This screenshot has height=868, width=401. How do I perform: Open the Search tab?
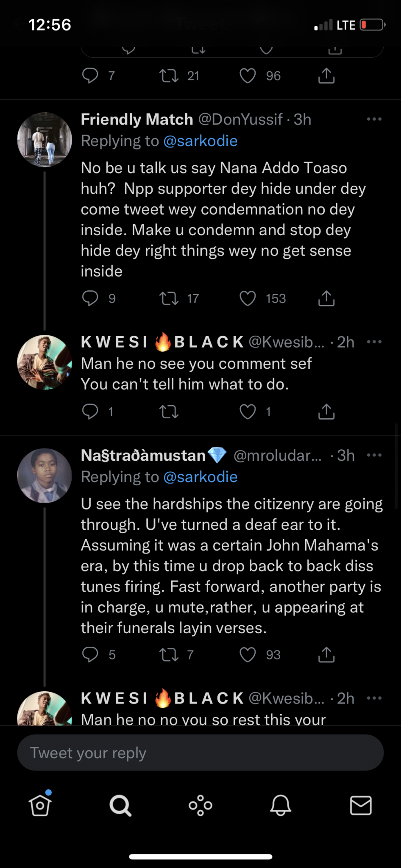tap(120, 805)
